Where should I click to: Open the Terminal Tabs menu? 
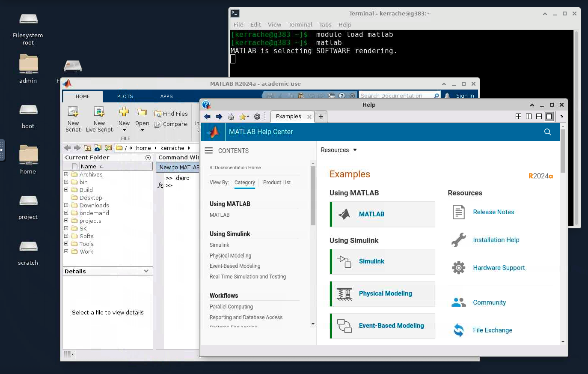[x=325, y=24]
